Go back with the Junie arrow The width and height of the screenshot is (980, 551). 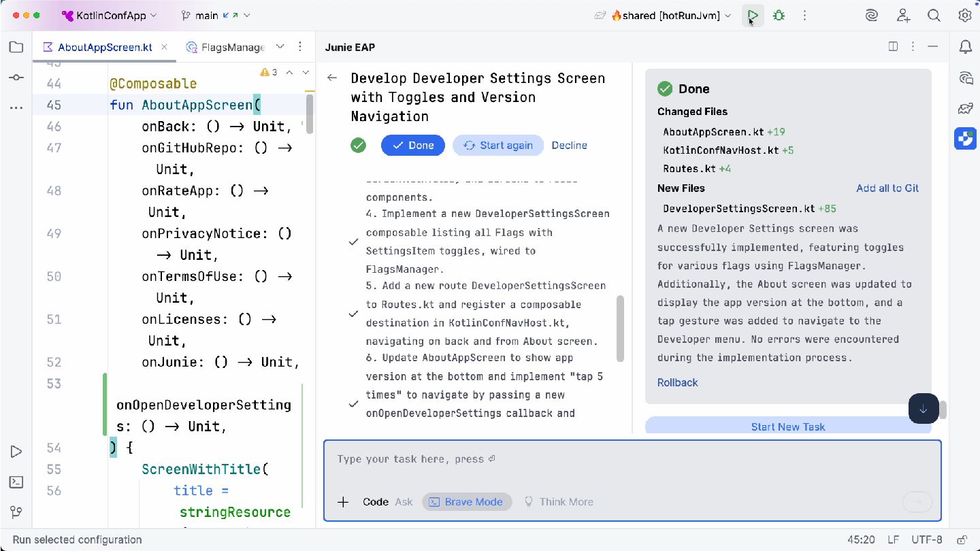point(332,78)
